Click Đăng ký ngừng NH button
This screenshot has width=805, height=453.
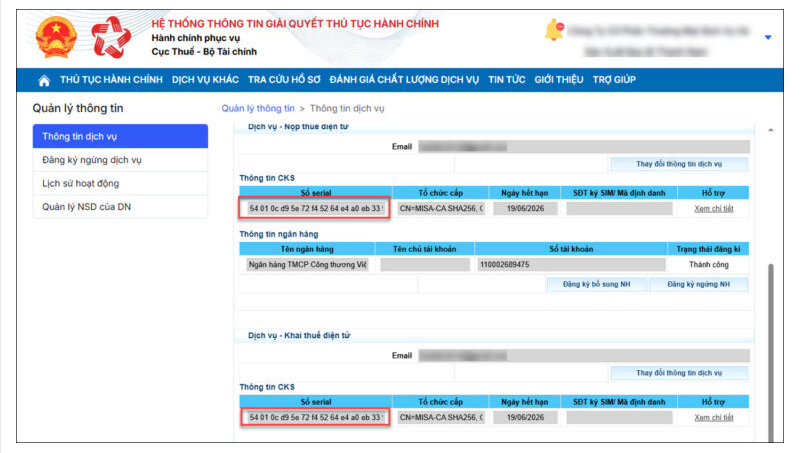(x=699, y=285)
